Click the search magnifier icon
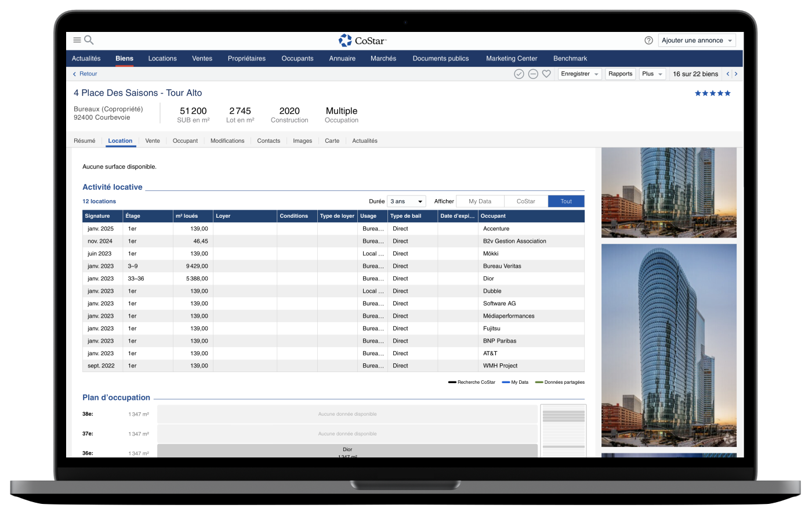Image resolution: width=812 pixels, height=519 pixels. coord(89,40)
